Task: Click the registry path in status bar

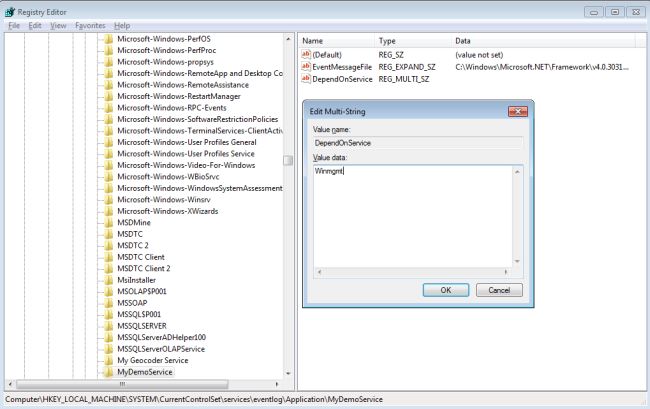Action: (194, 399)
